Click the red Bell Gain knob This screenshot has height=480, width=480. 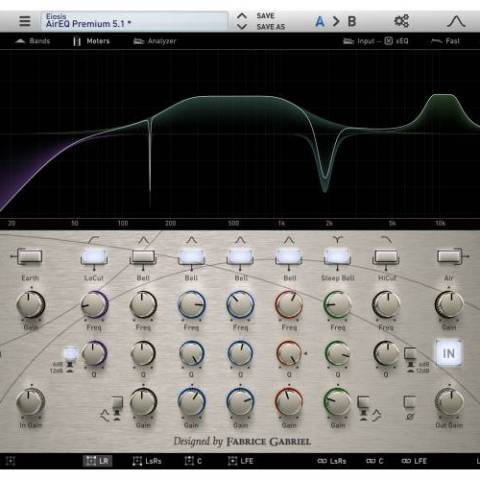(x=289, y=402)
